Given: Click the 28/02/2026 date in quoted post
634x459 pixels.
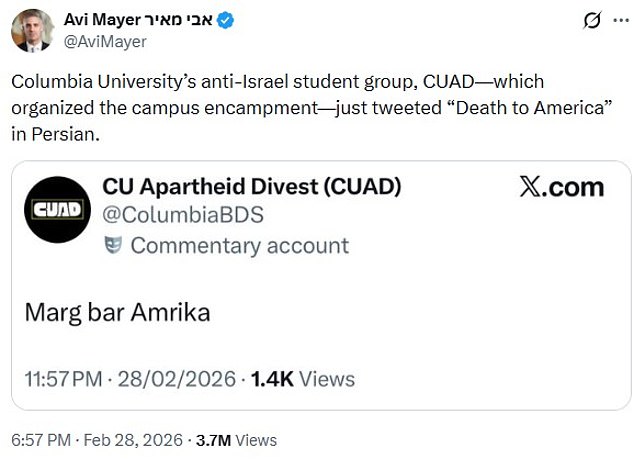Looking at the screenshot, I should click(177, 379).
